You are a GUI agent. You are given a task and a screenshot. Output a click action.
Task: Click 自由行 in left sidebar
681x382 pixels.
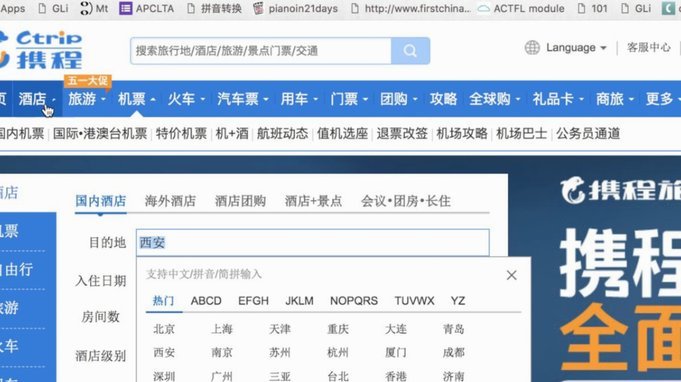point(17,270)
